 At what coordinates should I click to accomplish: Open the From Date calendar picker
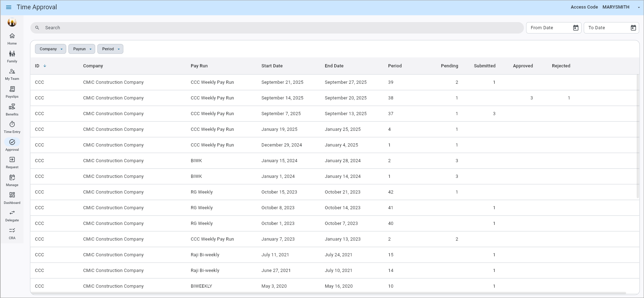pos(576,28)
